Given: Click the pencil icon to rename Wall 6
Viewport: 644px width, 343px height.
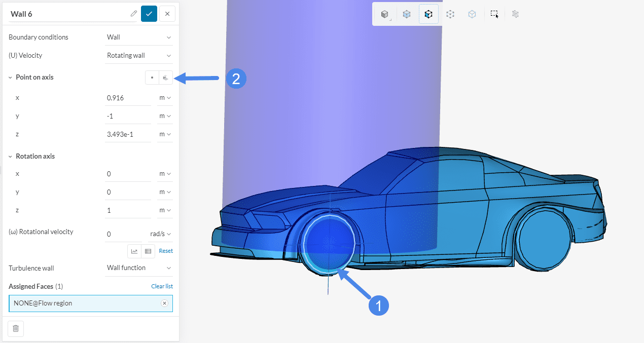Looking at the screenshot, I should [x=134, y=14].
